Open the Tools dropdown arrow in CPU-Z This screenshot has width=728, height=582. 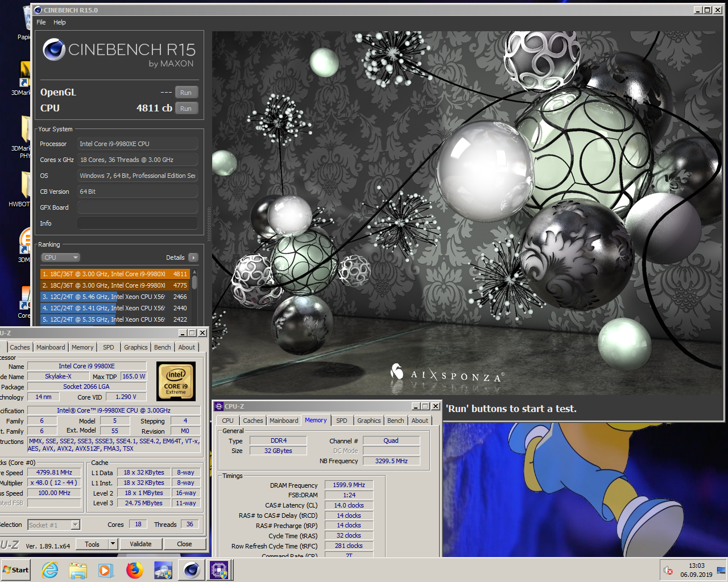click(113, 544)
